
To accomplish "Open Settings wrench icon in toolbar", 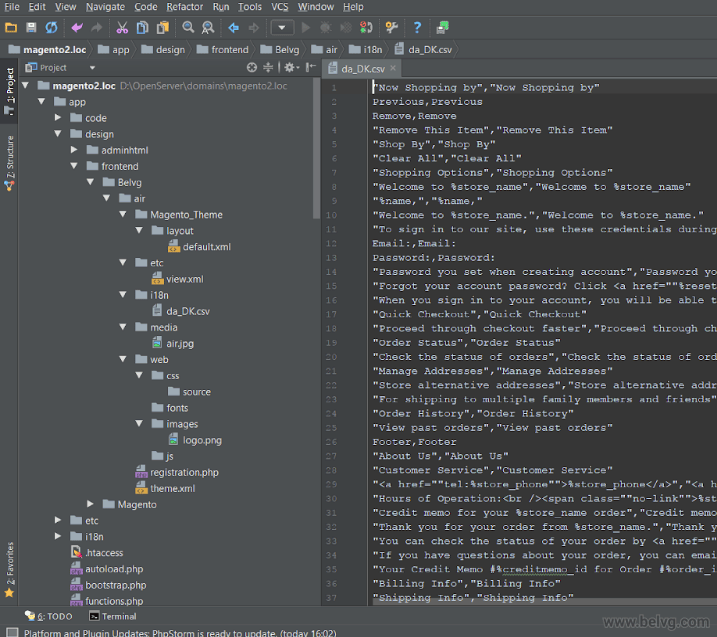I will pos(391,27).
